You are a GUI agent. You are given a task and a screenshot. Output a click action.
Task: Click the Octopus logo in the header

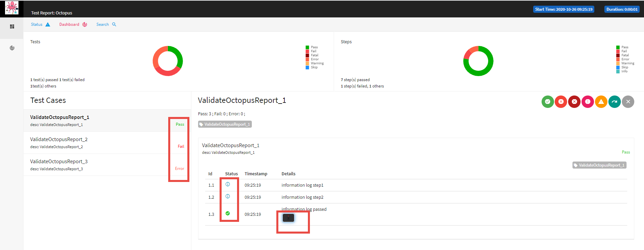[12, 8]
